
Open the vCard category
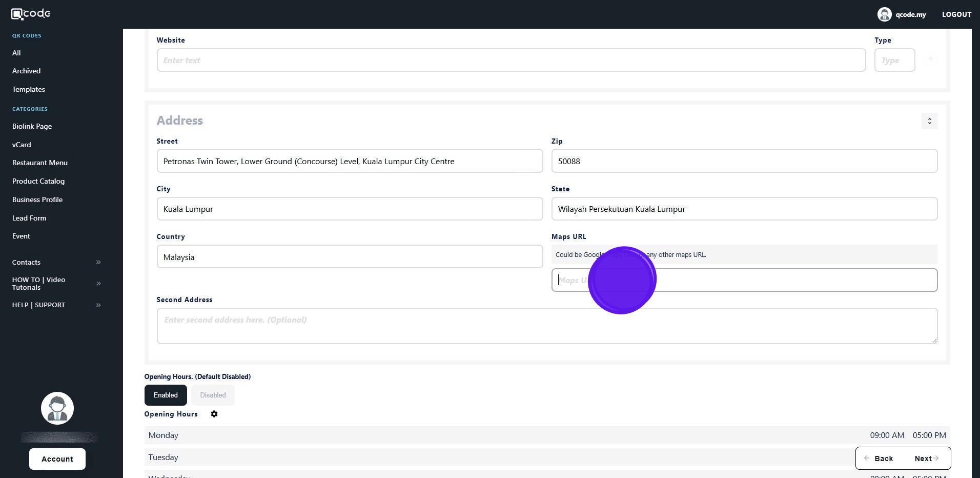tap(22, 145)
